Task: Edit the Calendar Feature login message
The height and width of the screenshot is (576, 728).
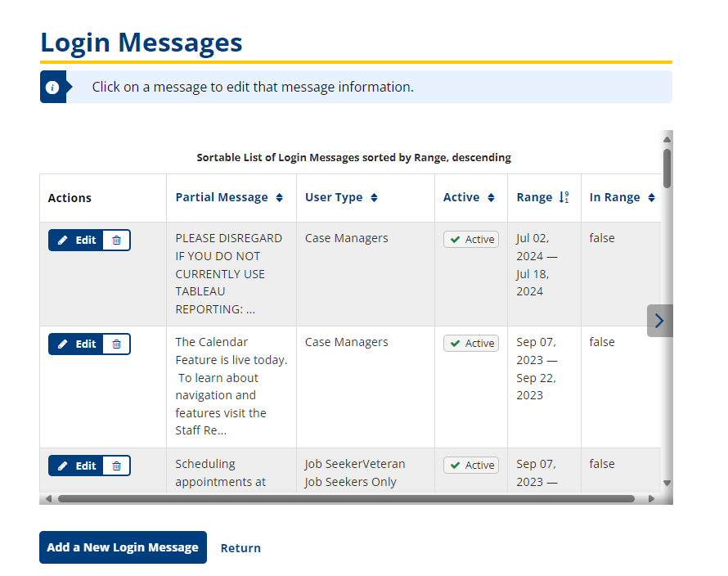Action: 77,344
